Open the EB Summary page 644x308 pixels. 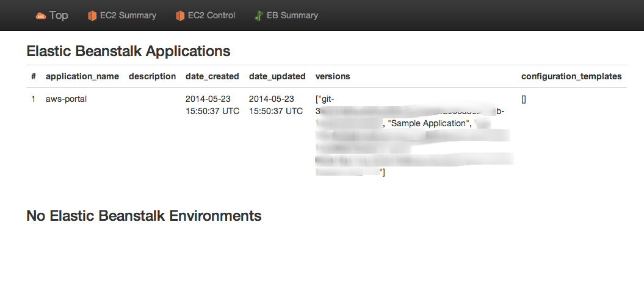(292, 16)
